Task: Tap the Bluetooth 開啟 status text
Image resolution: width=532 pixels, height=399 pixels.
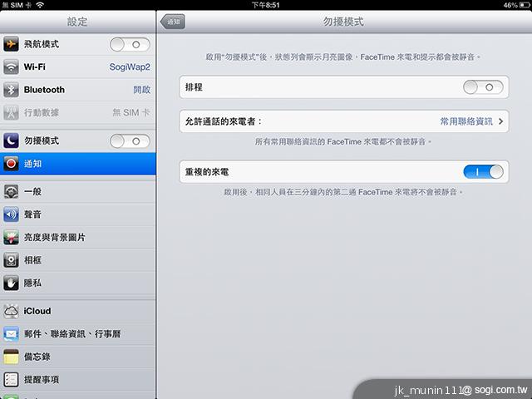Action: pos(142,90)
